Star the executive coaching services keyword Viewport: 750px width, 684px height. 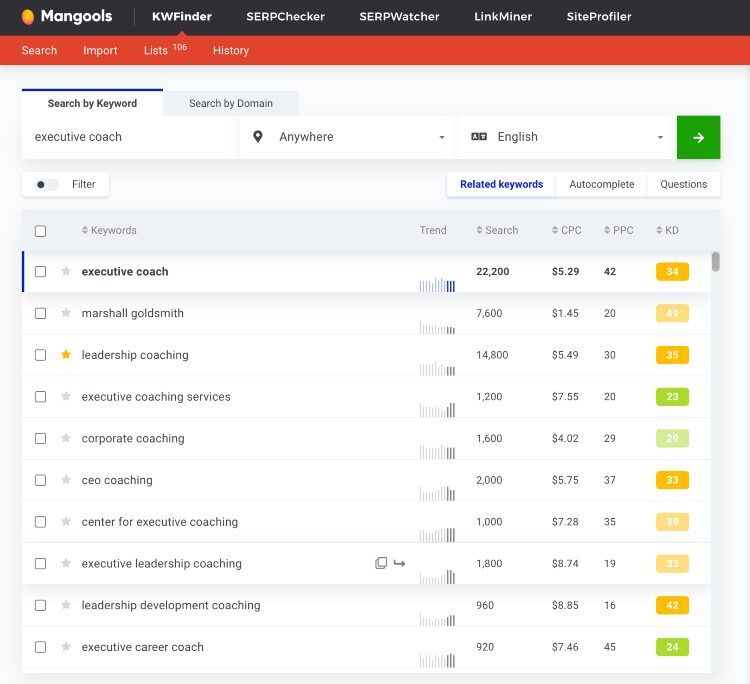point(66,396)
